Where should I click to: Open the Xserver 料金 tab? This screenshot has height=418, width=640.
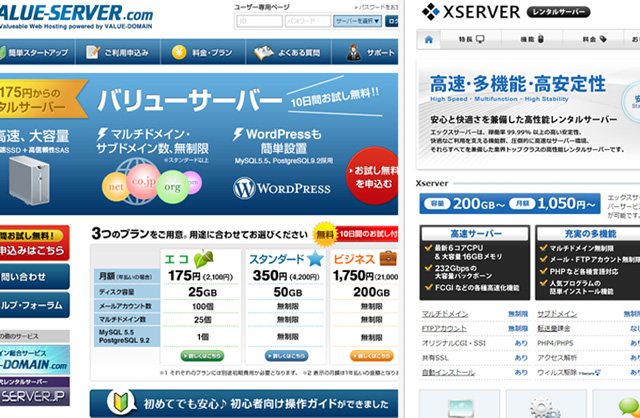point(593,39)
